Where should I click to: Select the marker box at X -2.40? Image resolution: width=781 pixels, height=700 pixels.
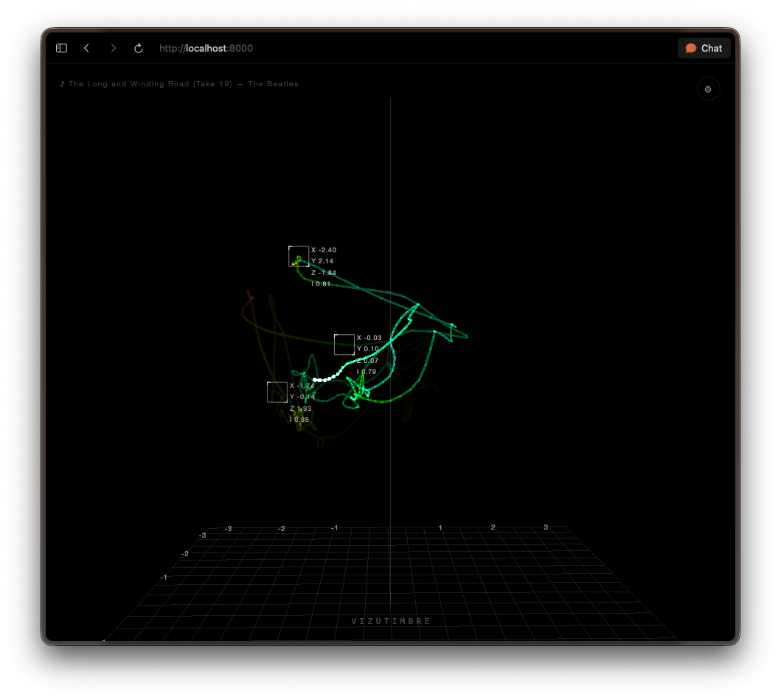pyautogui.click(x=299, y=257)
